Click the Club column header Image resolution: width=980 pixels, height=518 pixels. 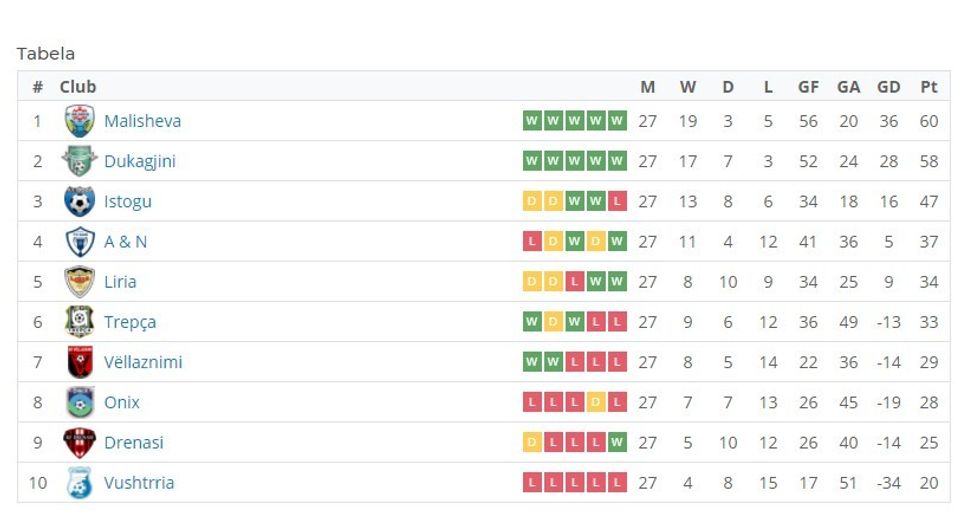click(x=78, y=87)
